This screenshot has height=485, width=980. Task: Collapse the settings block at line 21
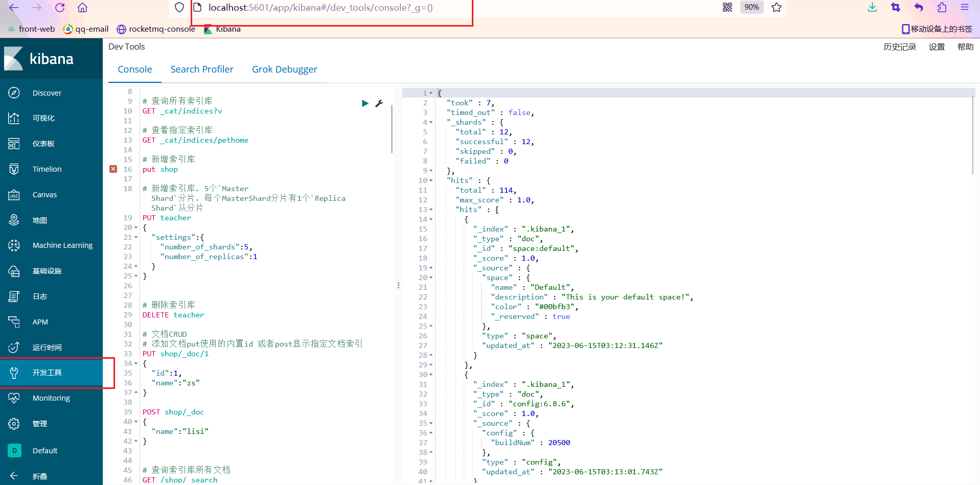click(136, 237)
